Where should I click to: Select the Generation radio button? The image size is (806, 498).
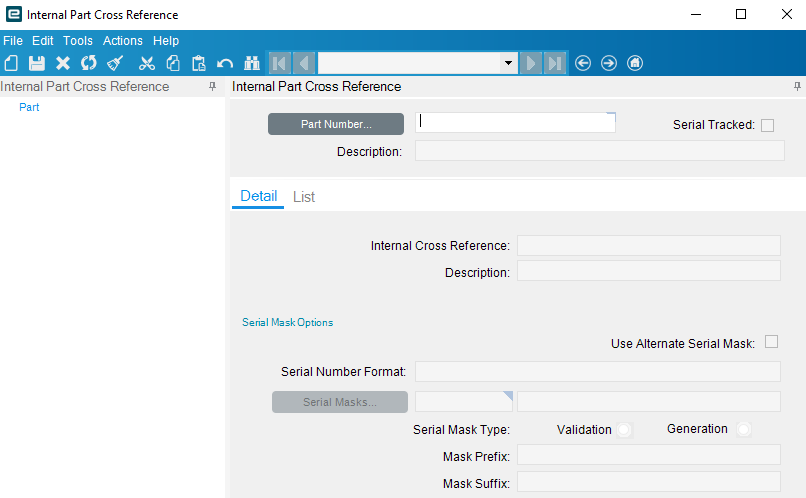click(743, 429)
